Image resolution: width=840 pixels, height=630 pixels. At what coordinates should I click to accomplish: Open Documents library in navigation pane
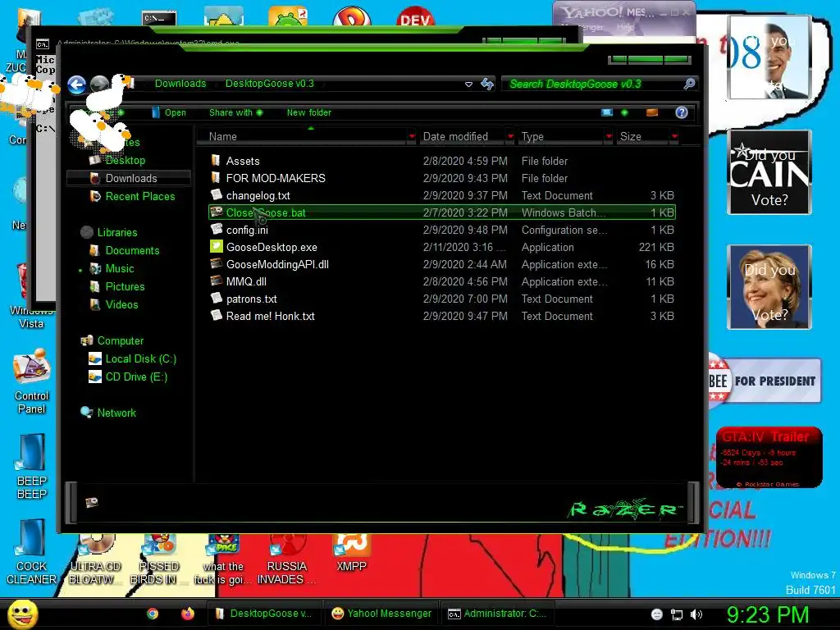132,251
